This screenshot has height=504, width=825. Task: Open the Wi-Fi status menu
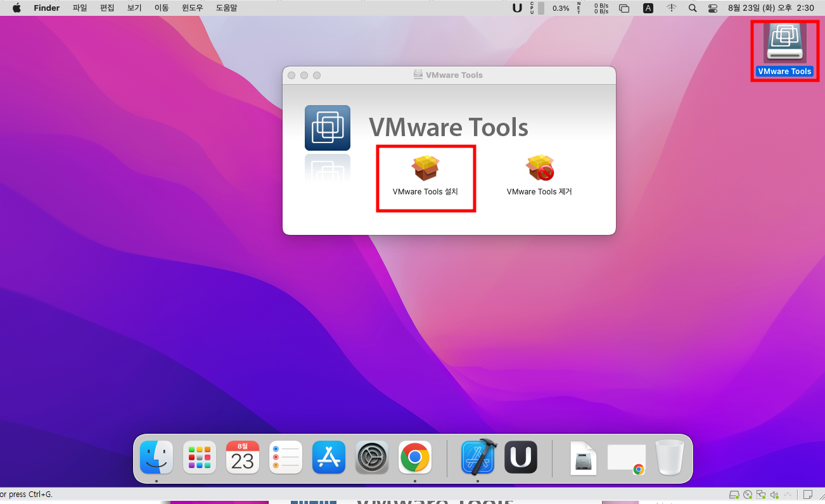coord(671,8)
